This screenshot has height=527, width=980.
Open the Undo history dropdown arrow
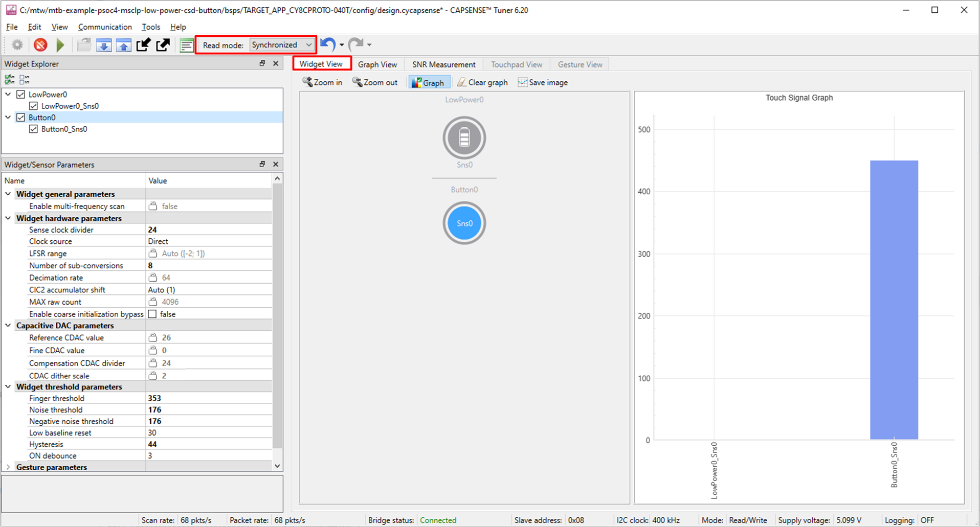tap(342, 45)
